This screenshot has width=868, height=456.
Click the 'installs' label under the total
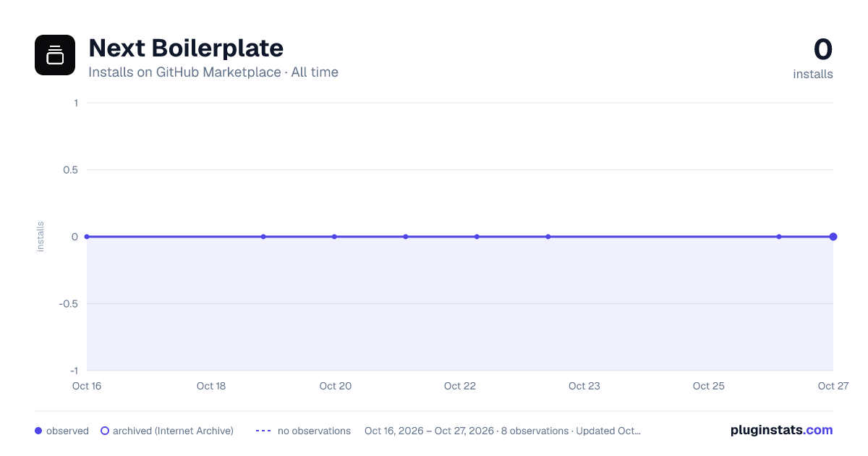813,74
